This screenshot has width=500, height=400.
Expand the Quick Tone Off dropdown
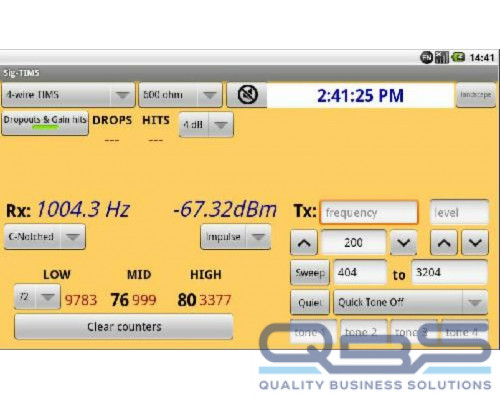(x=411, y=302)
